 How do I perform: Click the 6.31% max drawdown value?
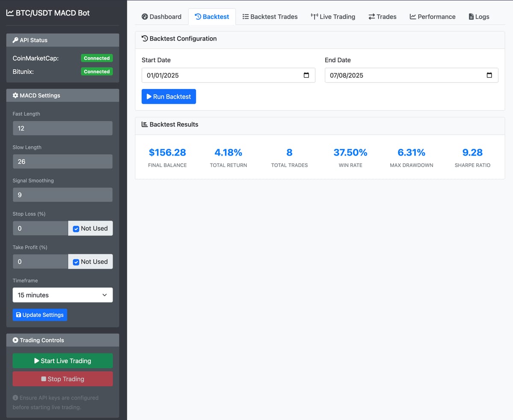coord(411,153)
